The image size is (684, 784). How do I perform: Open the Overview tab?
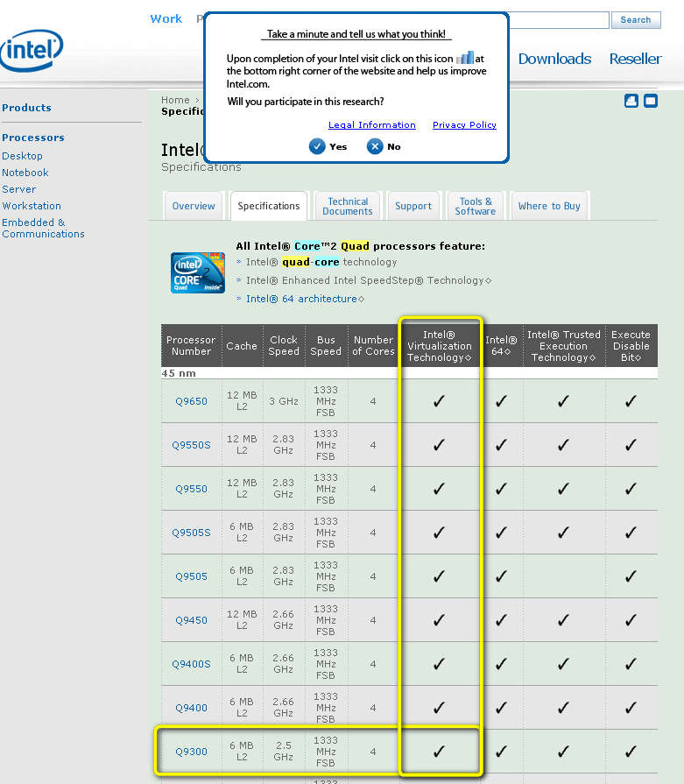click(x=194, y=206)
